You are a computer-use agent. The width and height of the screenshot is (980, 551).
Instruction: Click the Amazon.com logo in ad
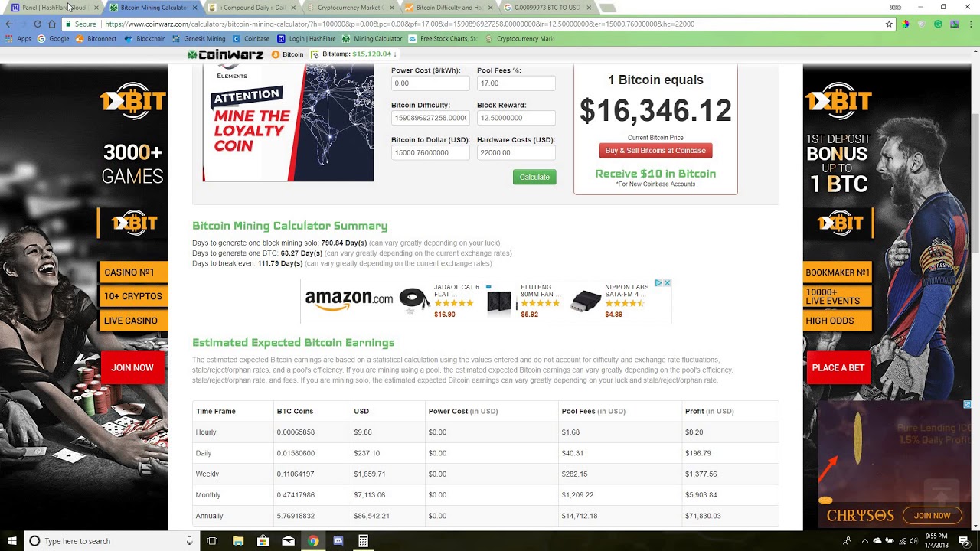(349, 299)
